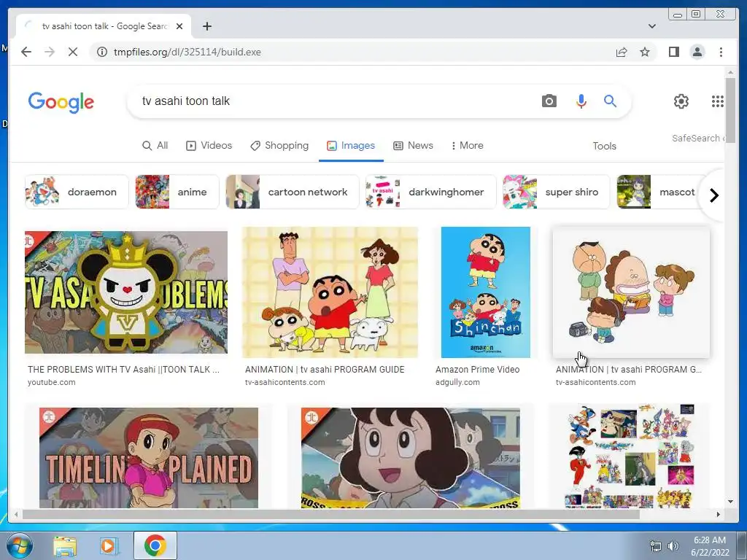This screenshot has width=747, height=560.
Task: Open a new browser tab
Action: click(x=206, y=26)
